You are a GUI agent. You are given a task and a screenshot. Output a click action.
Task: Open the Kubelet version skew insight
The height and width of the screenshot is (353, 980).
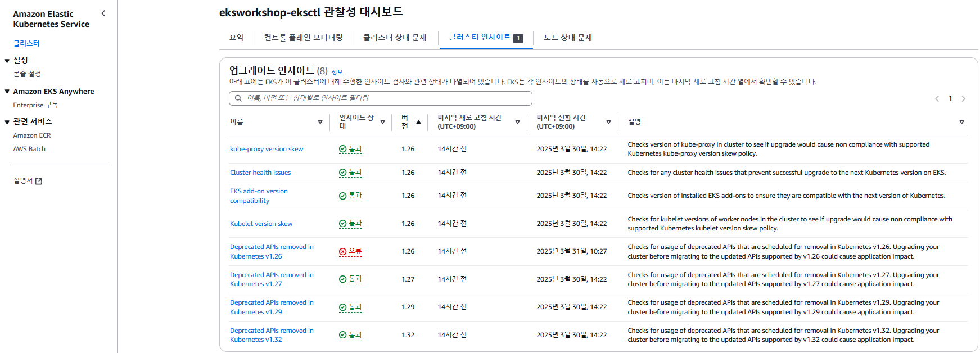261,224
